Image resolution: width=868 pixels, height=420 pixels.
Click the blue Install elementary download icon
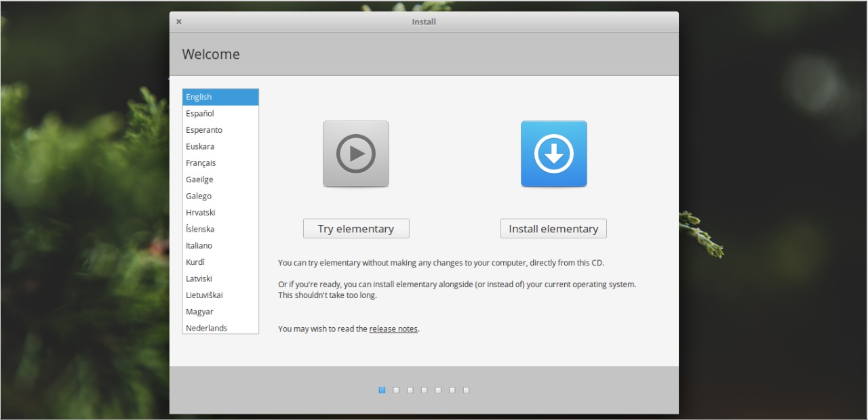click(553, 154)
